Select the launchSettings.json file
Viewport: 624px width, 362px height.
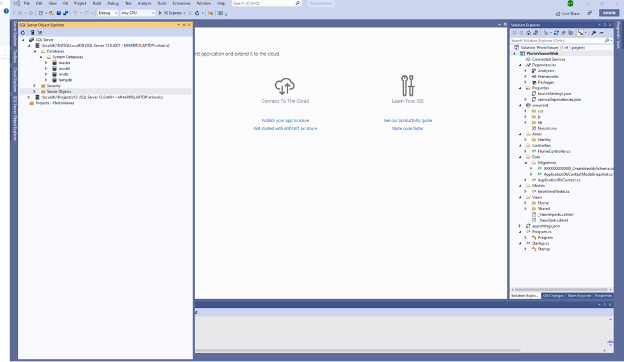tap(554, 94)
